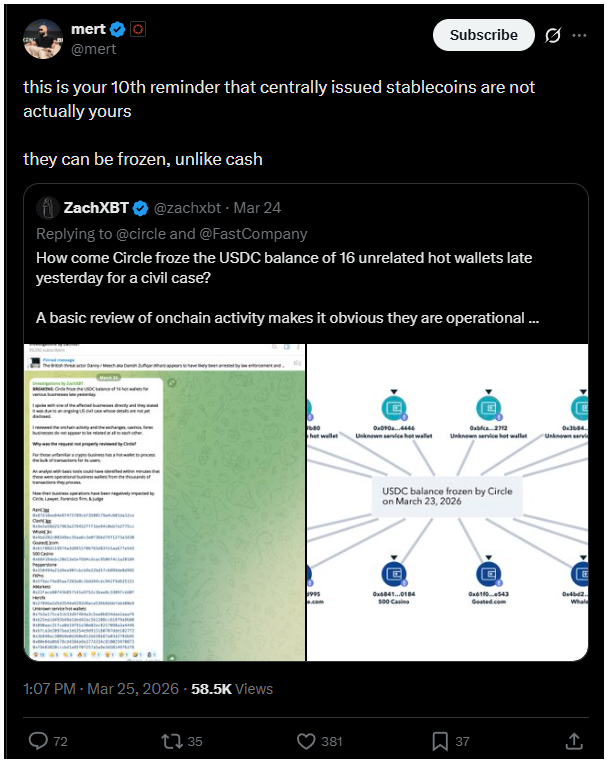Repost this tweet via retweet icon
608x763 pixels.
click(171, 741)
